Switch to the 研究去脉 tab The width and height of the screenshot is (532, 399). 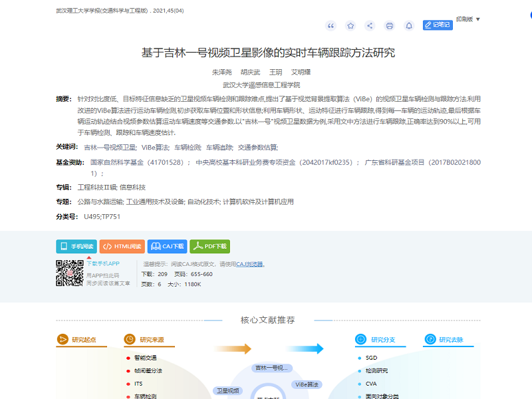(451, 340)
